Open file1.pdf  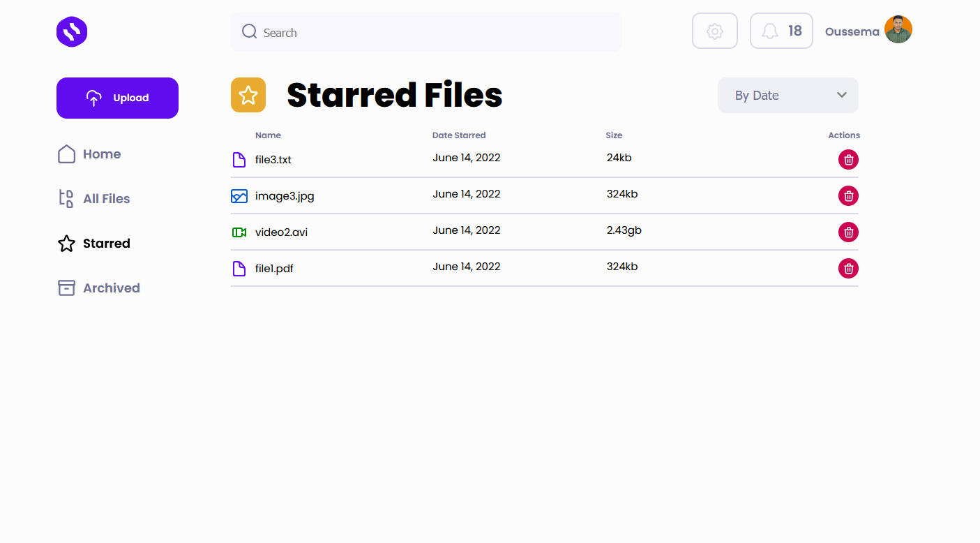click(x=274, y=269)
